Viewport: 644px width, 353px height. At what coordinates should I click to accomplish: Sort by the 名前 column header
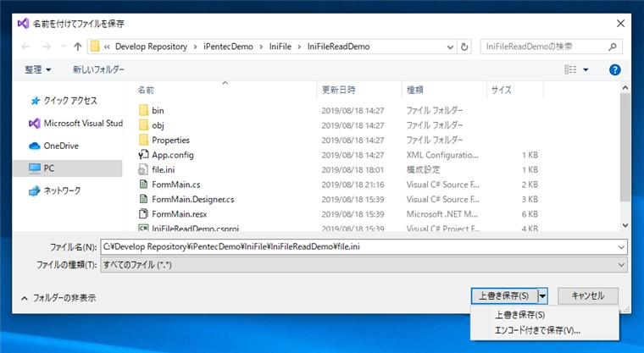click(146, 90)
